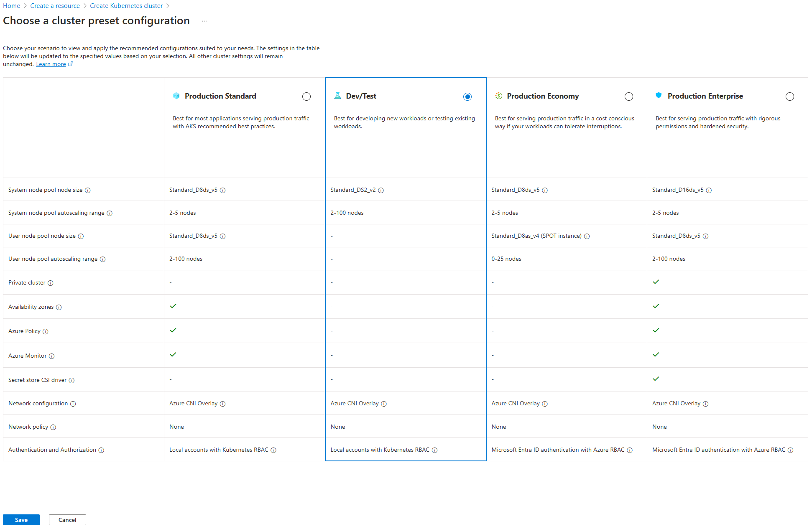Click info icon next to Availability zones

59,308
